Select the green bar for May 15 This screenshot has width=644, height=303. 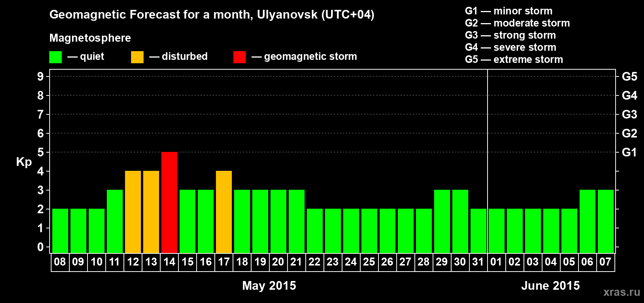click(188, 221)
